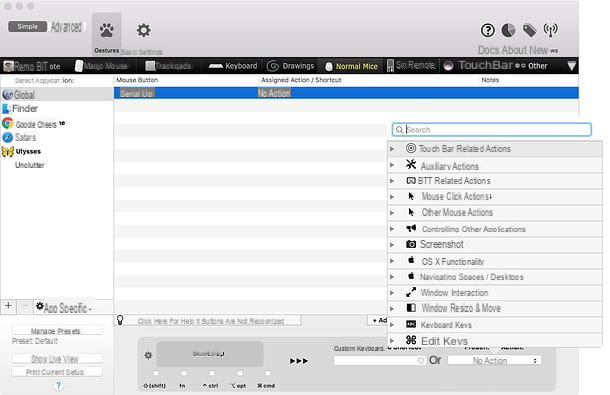This screenshot has height=395, width=610.
Task: Click the Edit Keys command icon
Action: pyautogui.click(x=411, y=340)
